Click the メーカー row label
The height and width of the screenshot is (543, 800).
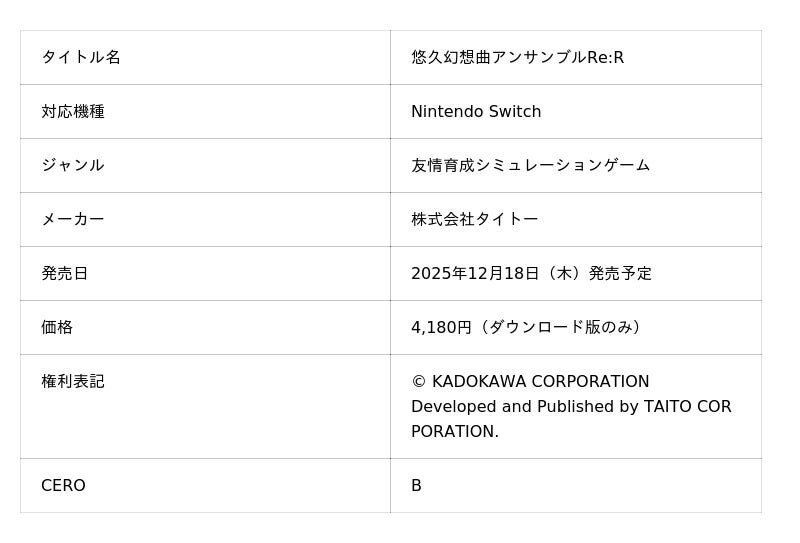[73, 219]
